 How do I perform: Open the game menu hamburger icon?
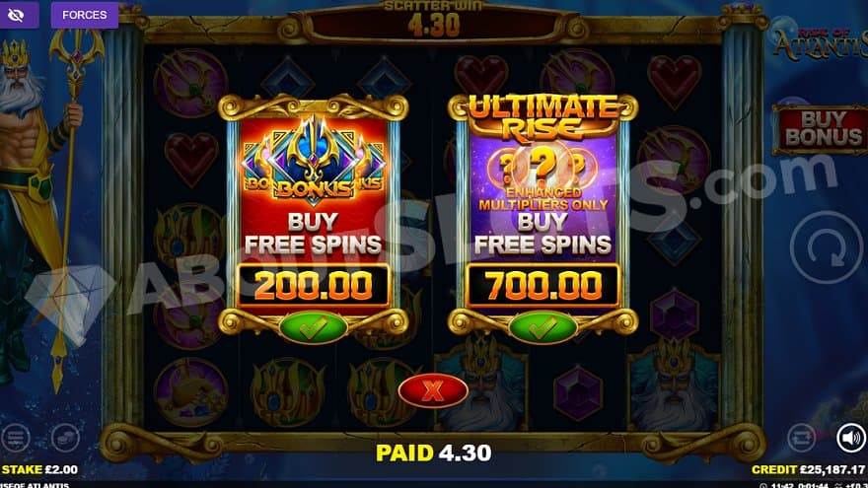click(16, 438)
